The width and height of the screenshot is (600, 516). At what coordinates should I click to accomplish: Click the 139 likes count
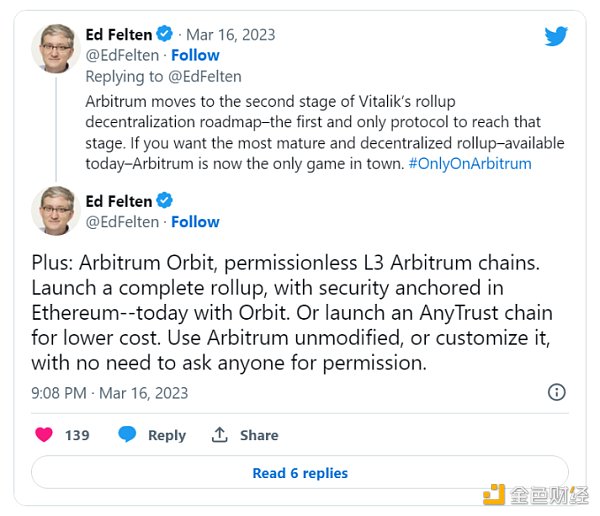(77, 435)
